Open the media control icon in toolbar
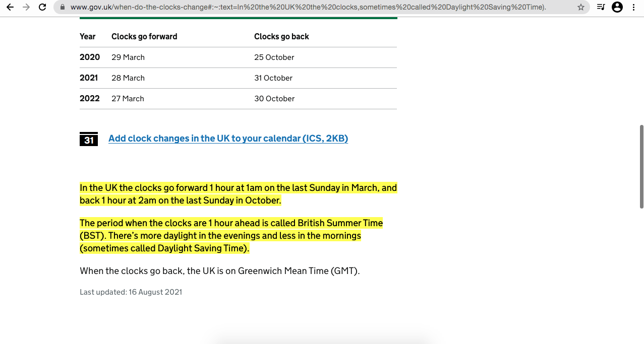The width and height of the screenshot is (644, 344). [x=601, y=8]
